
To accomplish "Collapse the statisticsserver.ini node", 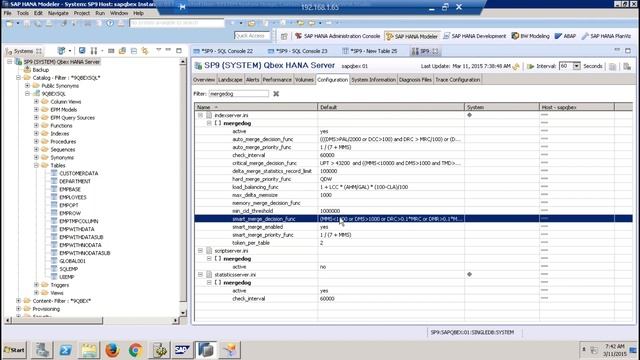I will [200, 275].
